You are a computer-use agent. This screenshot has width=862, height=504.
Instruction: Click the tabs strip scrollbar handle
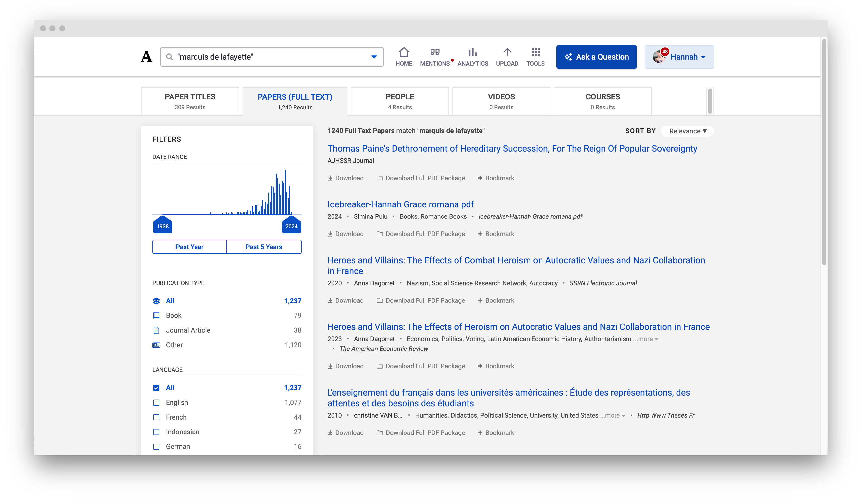[x=710, y=101]
